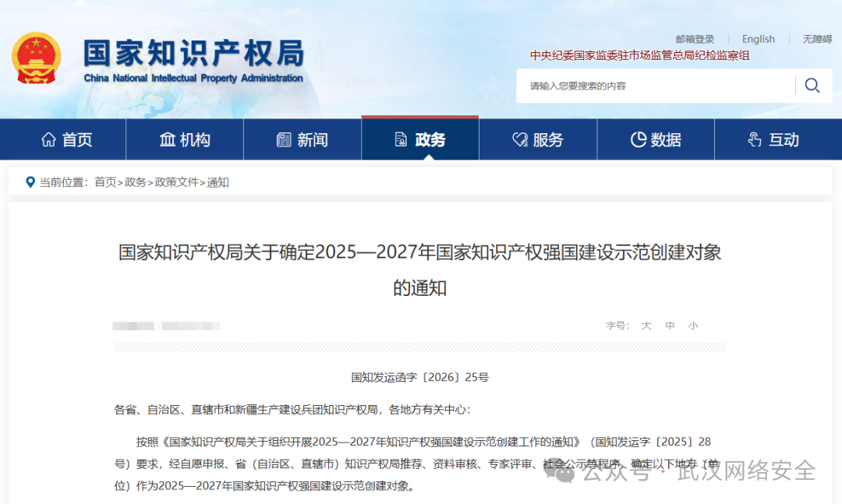
Task: Click the 邮箱登录 link
Action: pyautogui.click(x=695, y=39)
